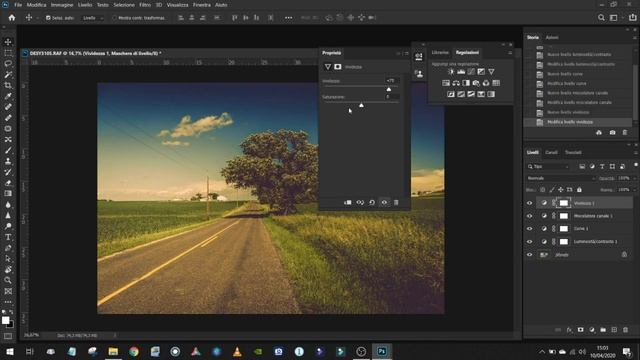Viewport: 640px width, 360px height.
Task: Select the Zoom tool in the toolbox
Action: coord(8,280)
